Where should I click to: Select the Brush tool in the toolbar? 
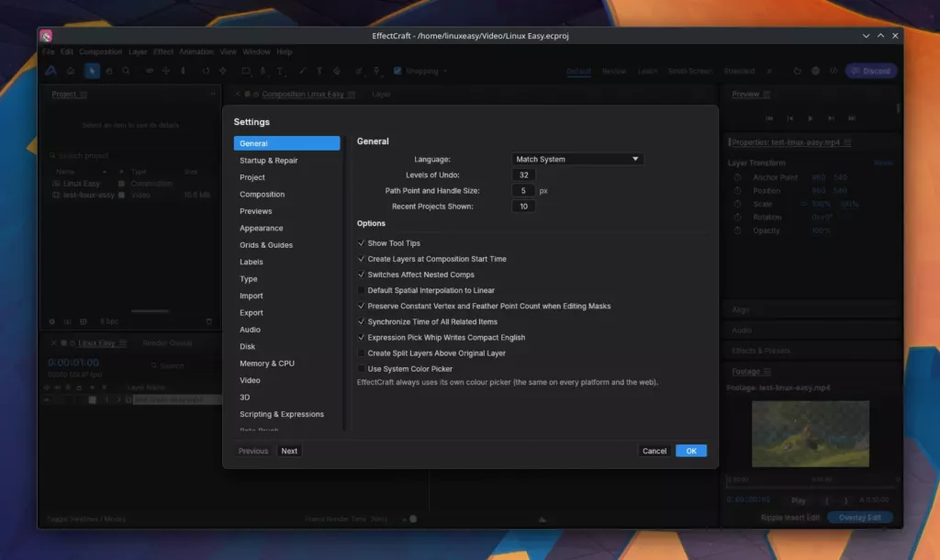(x=302, y=71)
